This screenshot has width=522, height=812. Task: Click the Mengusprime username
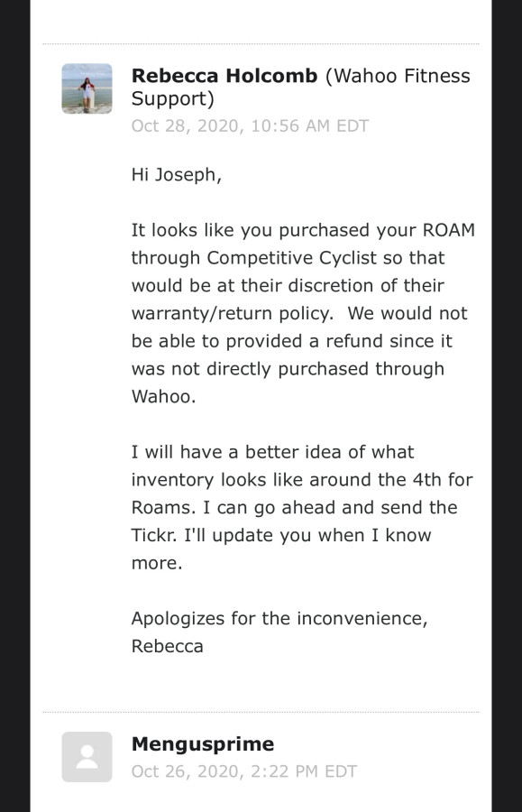point(203,744)
